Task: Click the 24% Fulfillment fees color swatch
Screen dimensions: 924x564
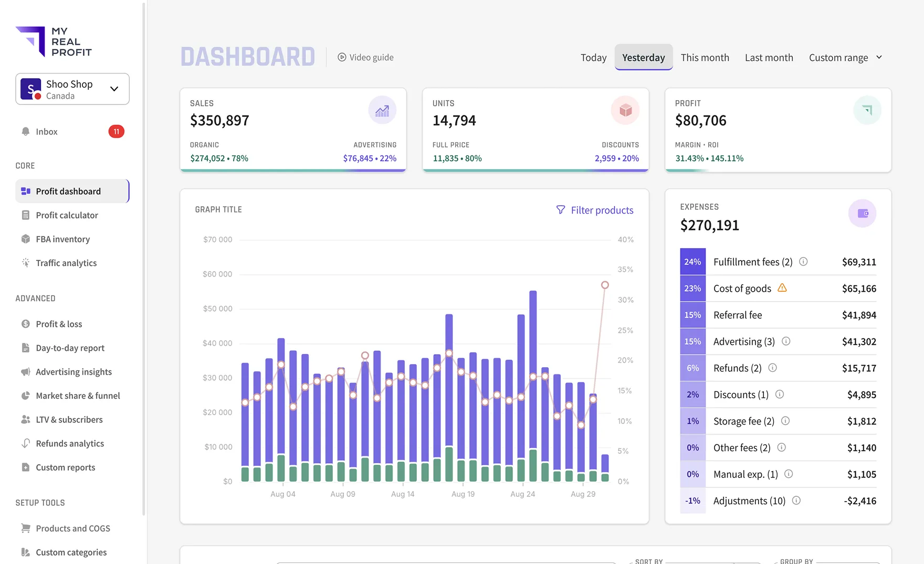Action: [693, 262]
